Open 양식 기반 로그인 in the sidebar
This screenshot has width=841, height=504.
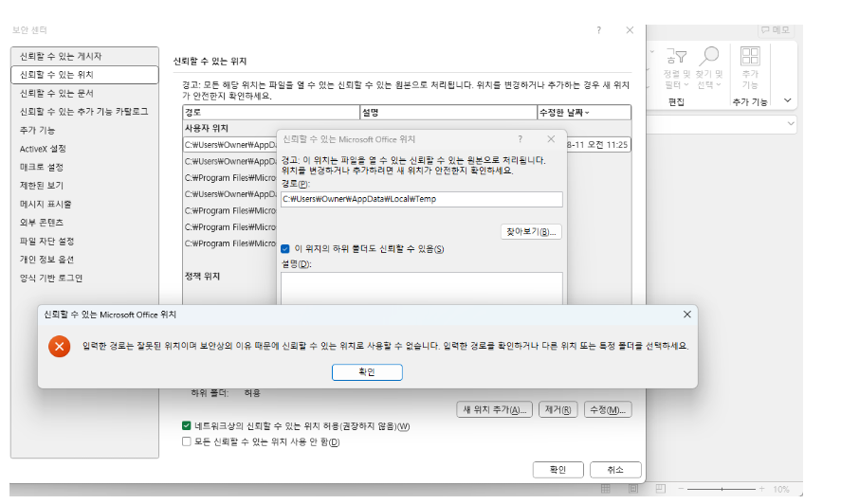click(x=84, y=279)
